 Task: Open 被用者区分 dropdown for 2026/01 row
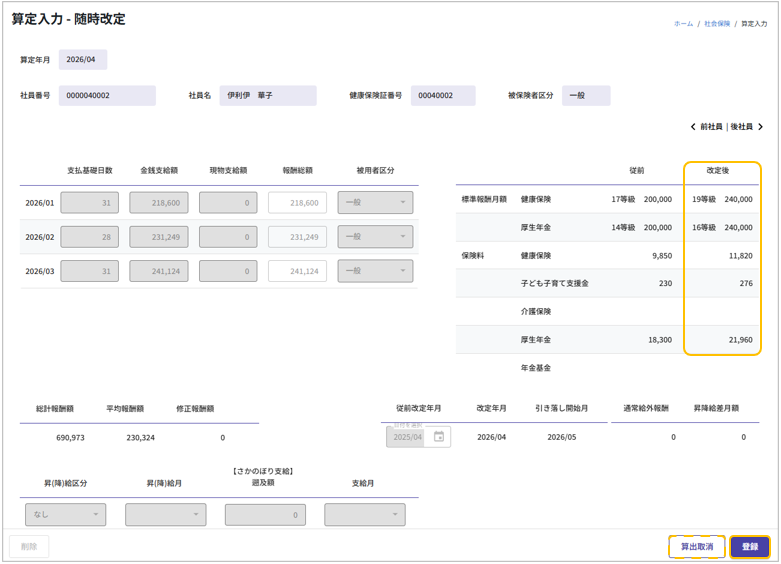pos(375,203)
